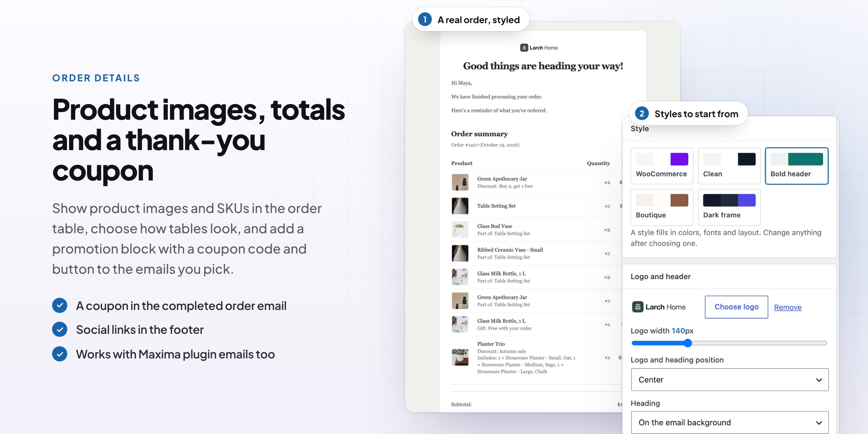Click checkmark icon beside Social links
The image size is (868, 434).
60,329
